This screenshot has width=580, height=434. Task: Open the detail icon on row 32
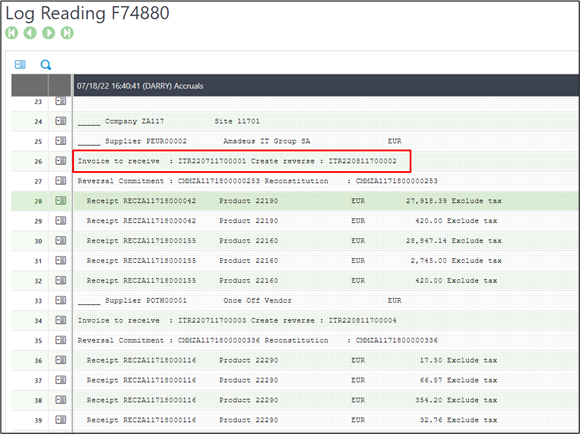(61, 281)
